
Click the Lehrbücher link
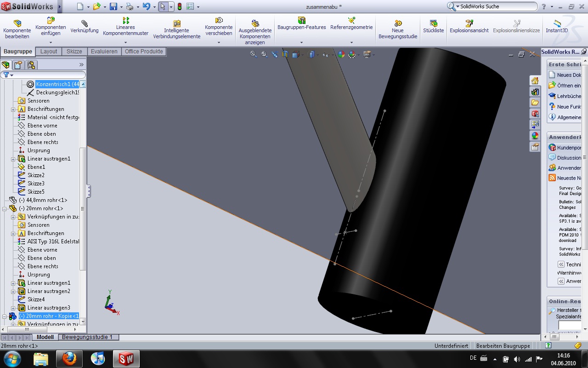tap(565, 96)
